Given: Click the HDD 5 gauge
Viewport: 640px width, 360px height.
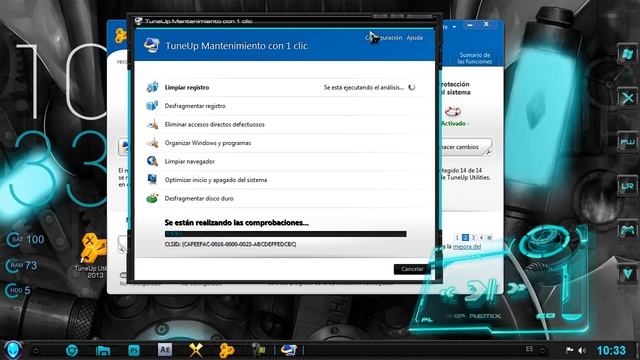Looking at the screenshot, I should tap(18, 291).
